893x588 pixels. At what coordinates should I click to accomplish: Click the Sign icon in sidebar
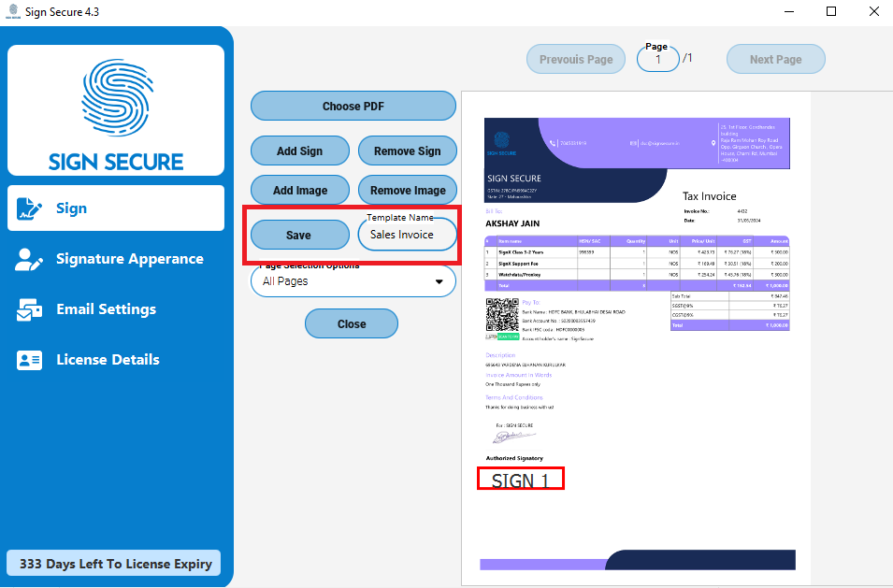(x=29, y=208)
